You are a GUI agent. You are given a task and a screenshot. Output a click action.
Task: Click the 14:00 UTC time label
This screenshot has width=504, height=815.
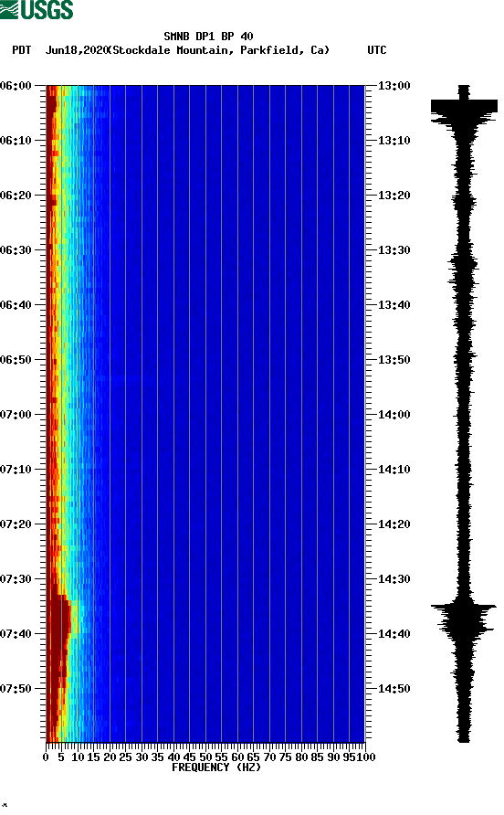point(394,415)
